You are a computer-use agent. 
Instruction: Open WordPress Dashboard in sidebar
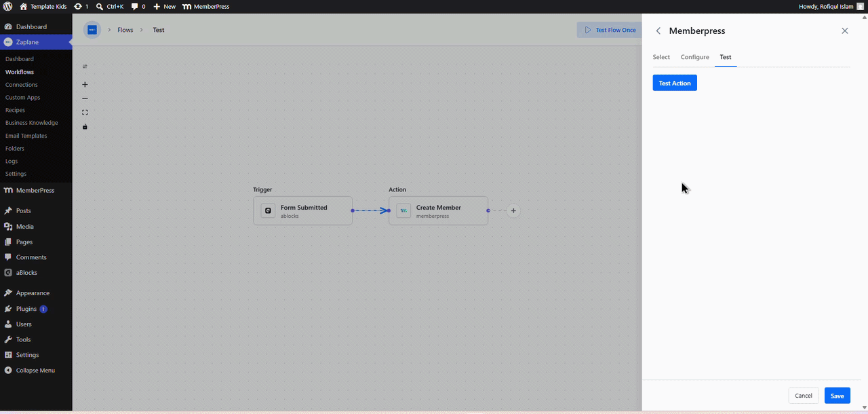tap(36, 26)
